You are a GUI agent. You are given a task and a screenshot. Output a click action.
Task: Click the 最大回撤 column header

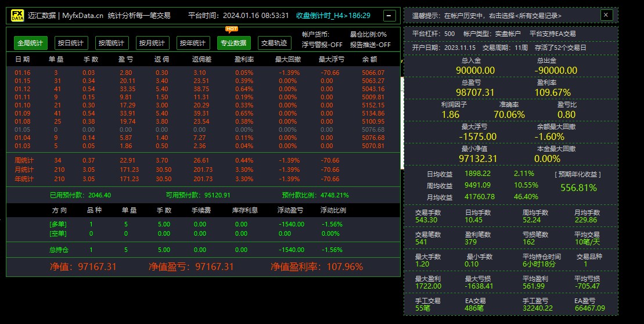[x=288, y=59]
